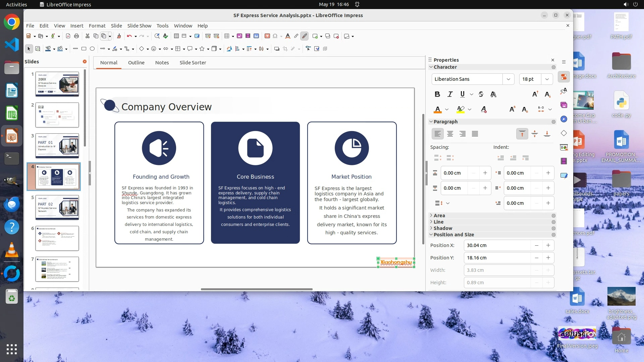Open the font size dropdown

pyautogui.click(x=547, y=79)
